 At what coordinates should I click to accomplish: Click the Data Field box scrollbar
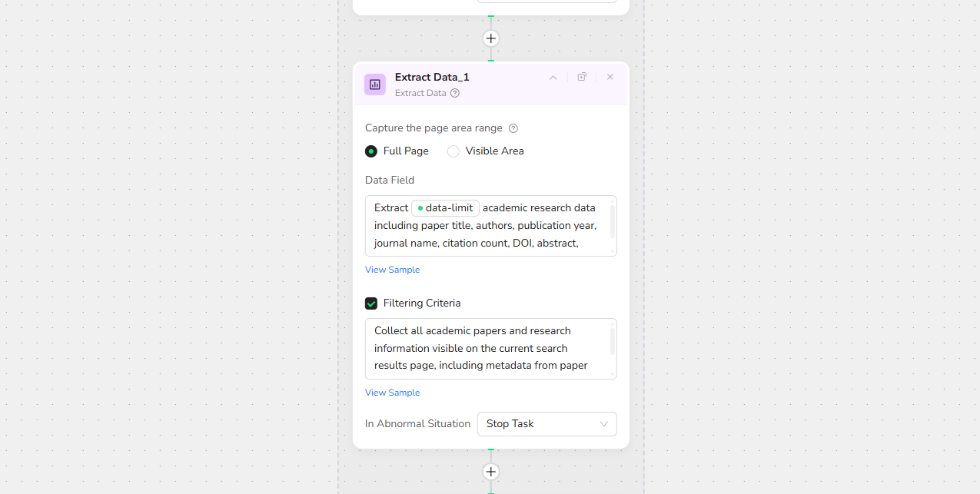pos(612,220)
